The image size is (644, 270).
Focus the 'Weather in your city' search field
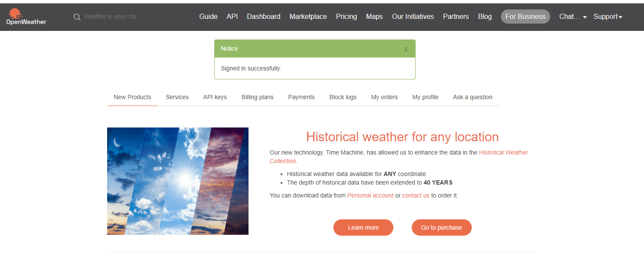click(110, 17)
